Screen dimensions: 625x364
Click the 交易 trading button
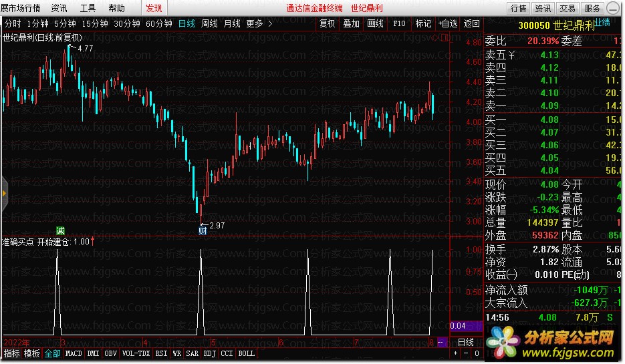[x=568, y=8]
